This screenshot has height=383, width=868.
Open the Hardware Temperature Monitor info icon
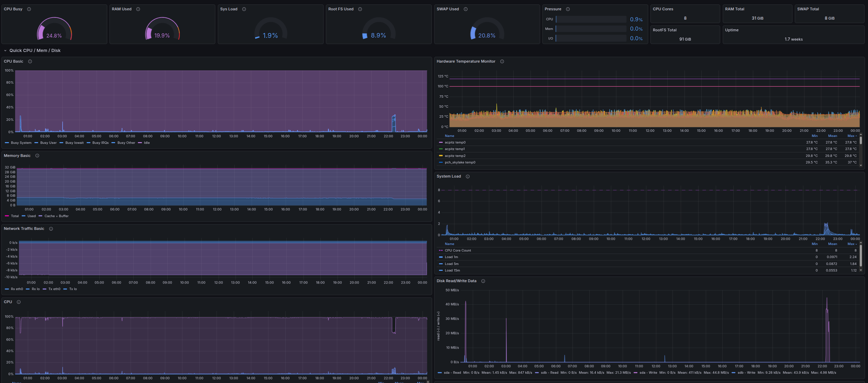pos(502,61)
